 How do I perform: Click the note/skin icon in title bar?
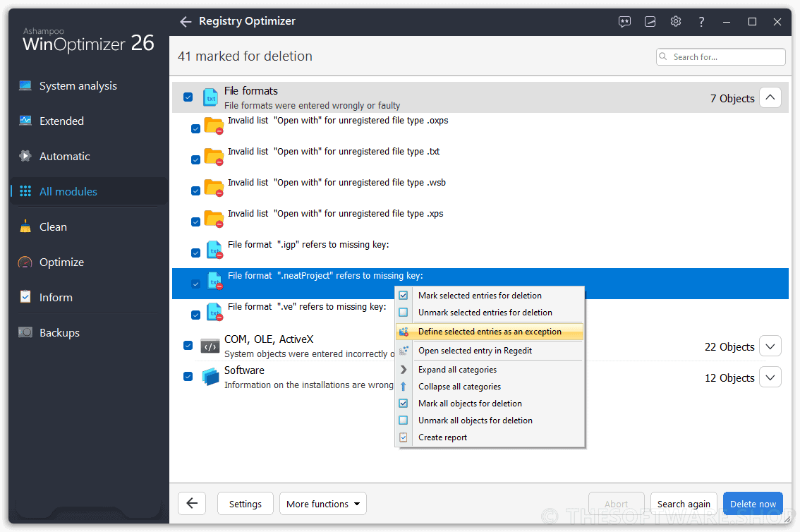pyautogui.click(x=650, y=21)
